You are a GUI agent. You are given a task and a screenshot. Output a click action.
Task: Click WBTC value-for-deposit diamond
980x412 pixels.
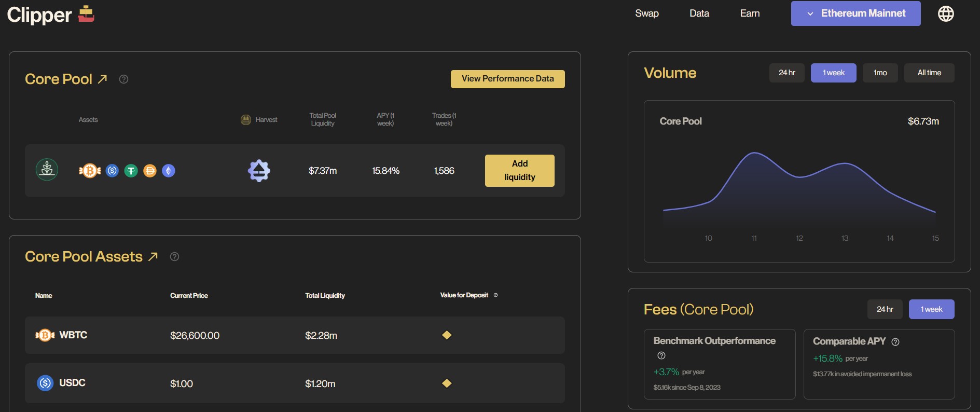click(447, 335)
